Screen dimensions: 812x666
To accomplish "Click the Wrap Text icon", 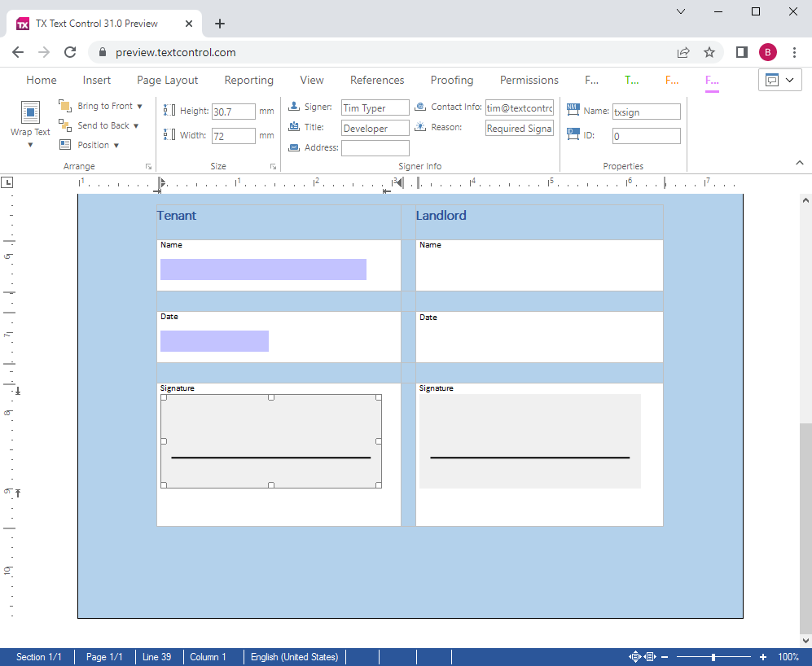I will pos(30,114).
